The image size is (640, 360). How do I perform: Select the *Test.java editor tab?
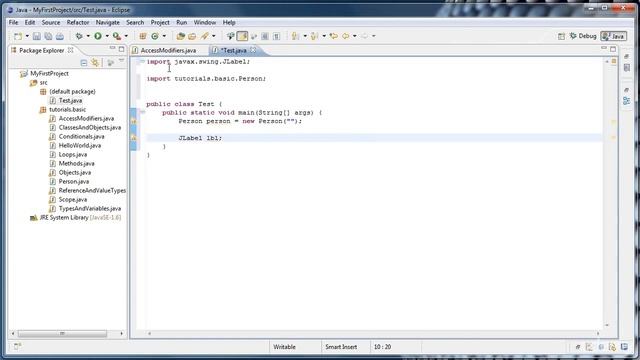[x=234, y=50]
